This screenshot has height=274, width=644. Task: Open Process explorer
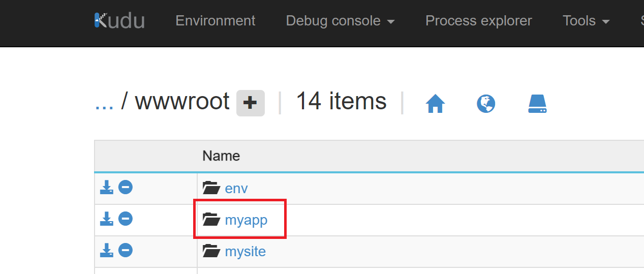coord(478,21)
